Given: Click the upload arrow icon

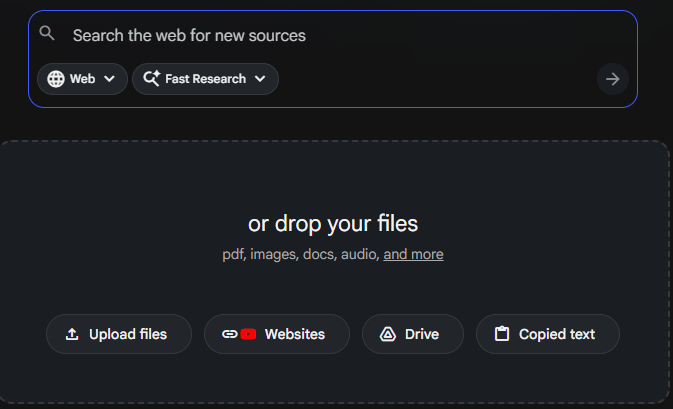Looking at the screenshot, I should tap(72, 334).
